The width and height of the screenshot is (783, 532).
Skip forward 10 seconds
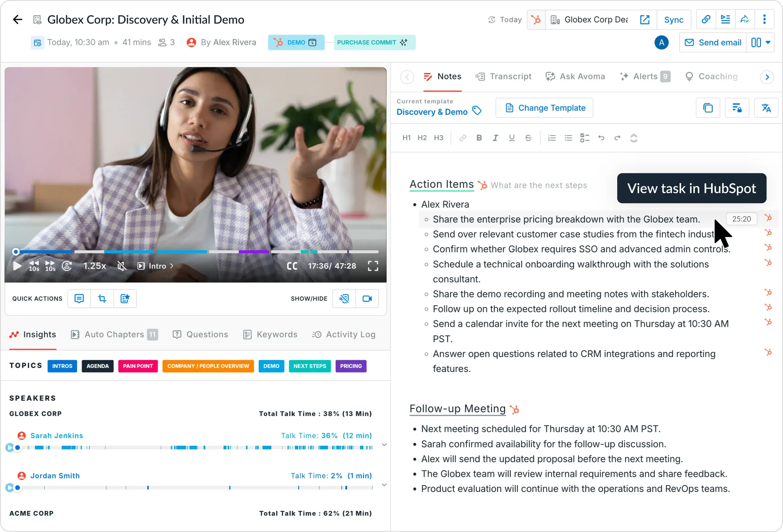pyautogui.click(x=50, y=266)
